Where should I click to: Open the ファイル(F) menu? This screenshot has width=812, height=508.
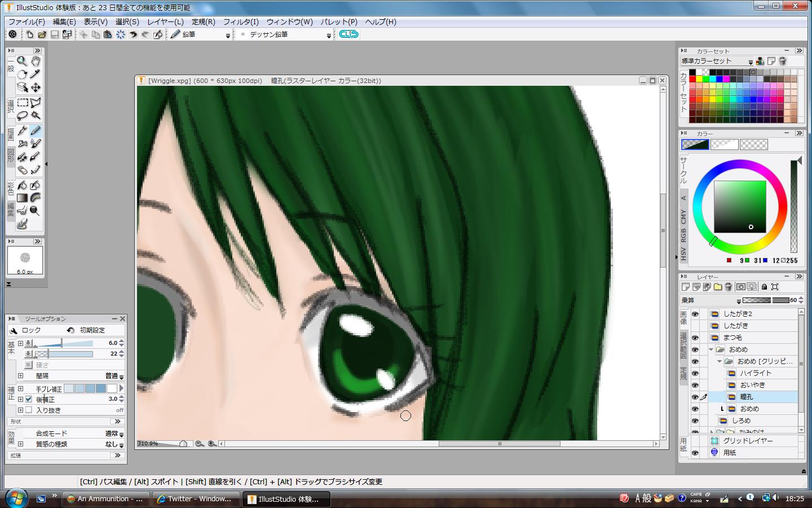tap(27, 22)
